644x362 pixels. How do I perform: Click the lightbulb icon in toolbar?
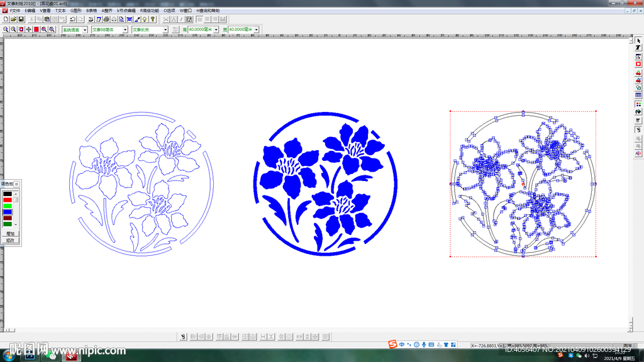(144, 19)
